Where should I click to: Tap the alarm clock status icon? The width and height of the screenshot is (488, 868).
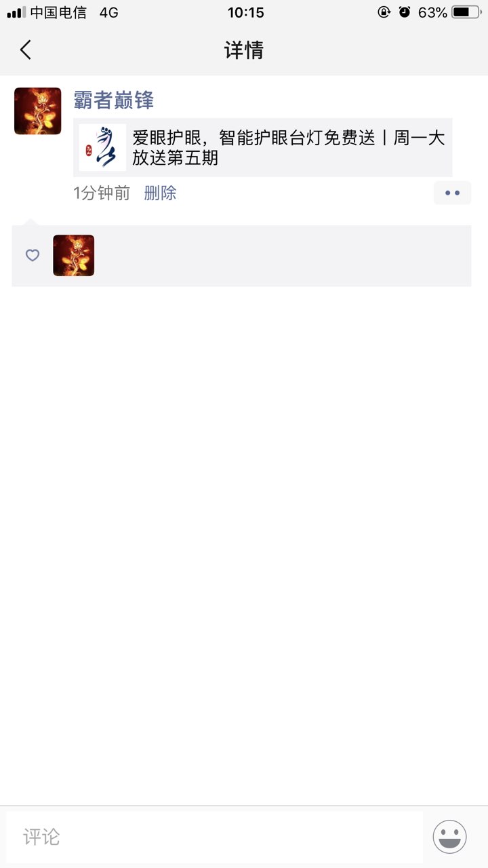coord(405,12)
